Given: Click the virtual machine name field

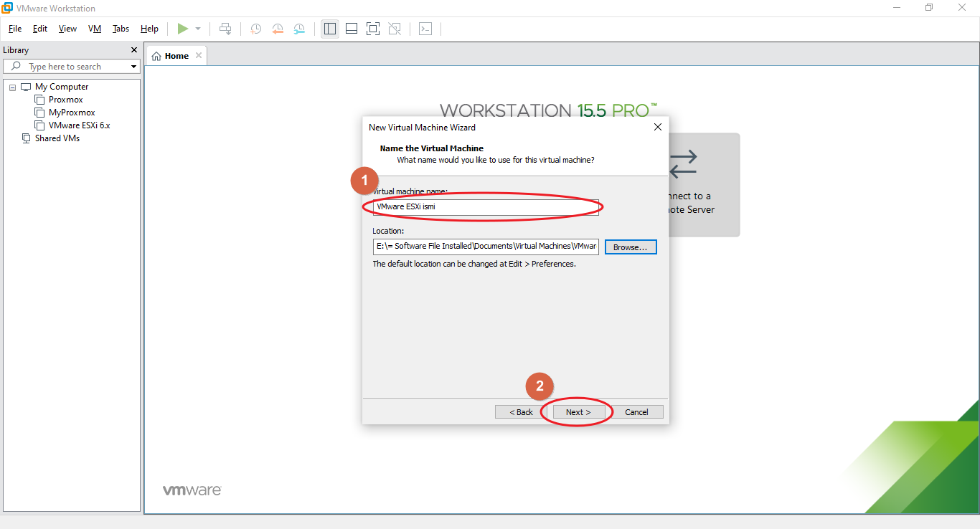Looking at the screenshot, I should (485, 206).
